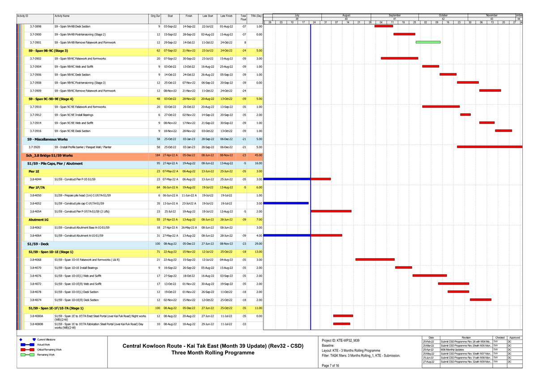
Task: Click the Total Float column header
Action: pyautogui.click(x=243, y=17)
